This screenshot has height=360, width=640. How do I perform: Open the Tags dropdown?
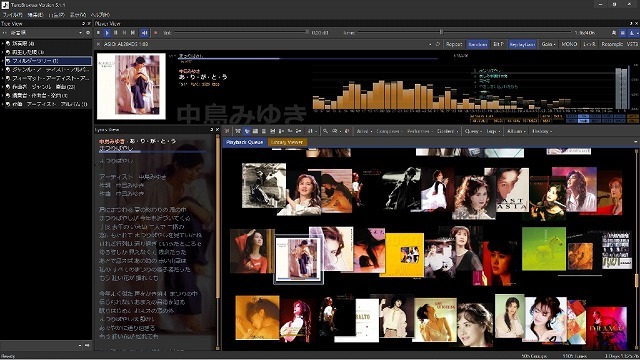493,131
